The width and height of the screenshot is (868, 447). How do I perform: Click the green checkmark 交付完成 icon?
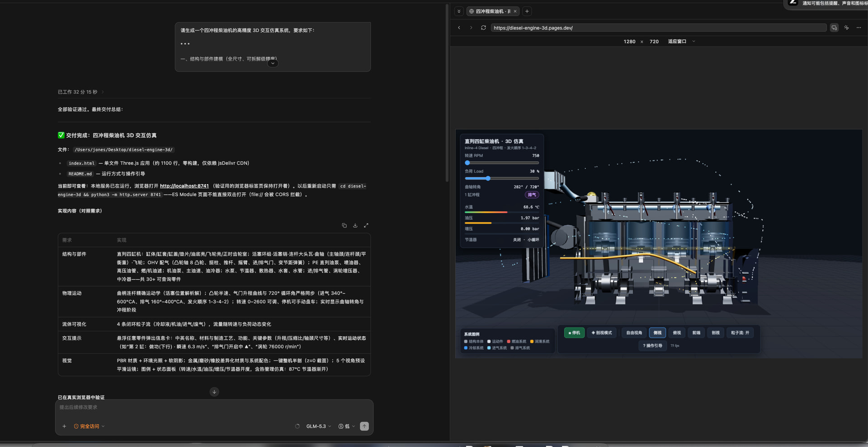pos(61,135)
